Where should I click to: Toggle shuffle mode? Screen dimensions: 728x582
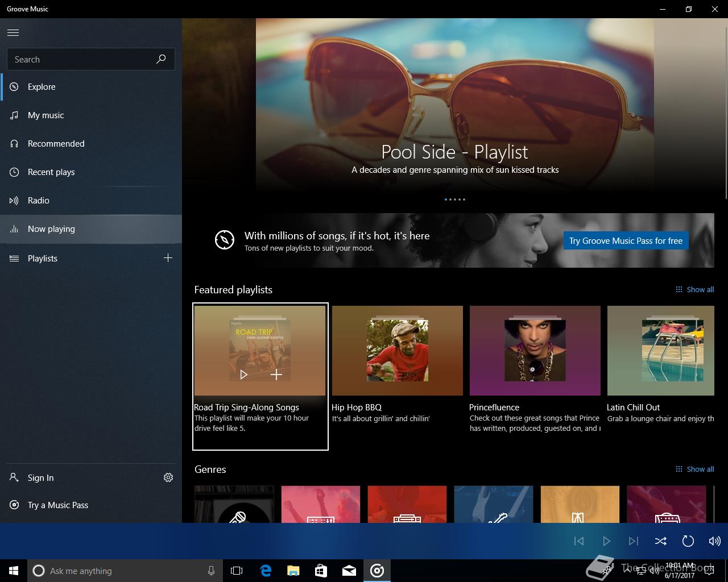click(x=661, y=541)
